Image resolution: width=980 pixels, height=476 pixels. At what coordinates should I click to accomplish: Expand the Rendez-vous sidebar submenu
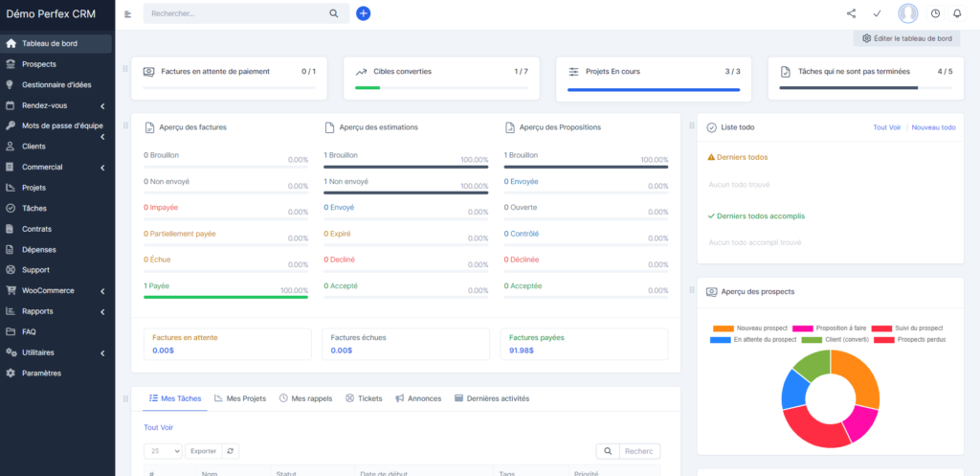tap(102, 106)
